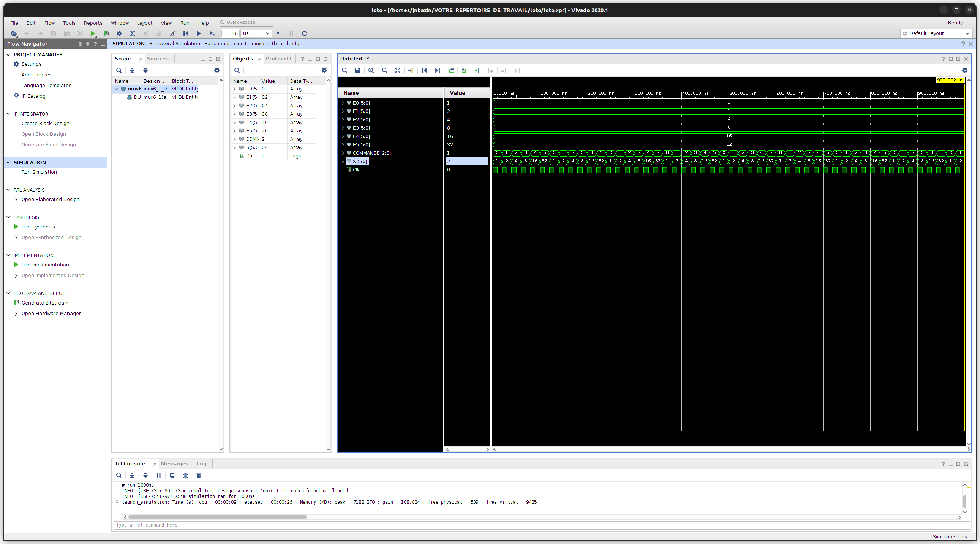Open the Default Layout dropdown
980x544 pixels.
[x=936, y=33]
